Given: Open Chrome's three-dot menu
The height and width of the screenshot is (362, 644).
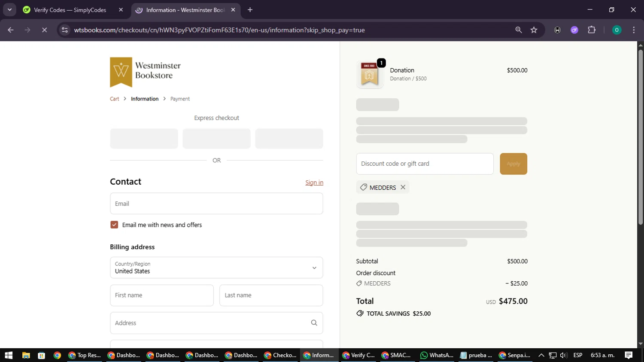Looking at the screenshot, I should pyautogui.click(x=634, y=30).
